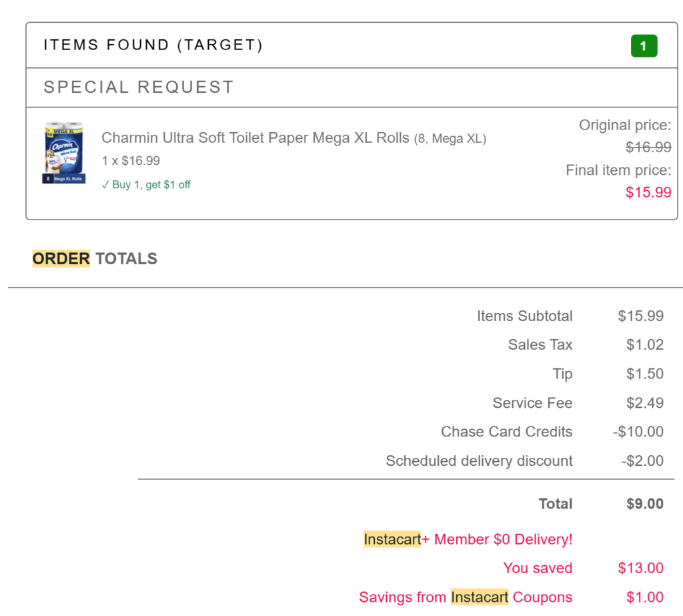
Task: Click the checkmark beside Buy 1 offer
Action: click(x=105, y=185)
